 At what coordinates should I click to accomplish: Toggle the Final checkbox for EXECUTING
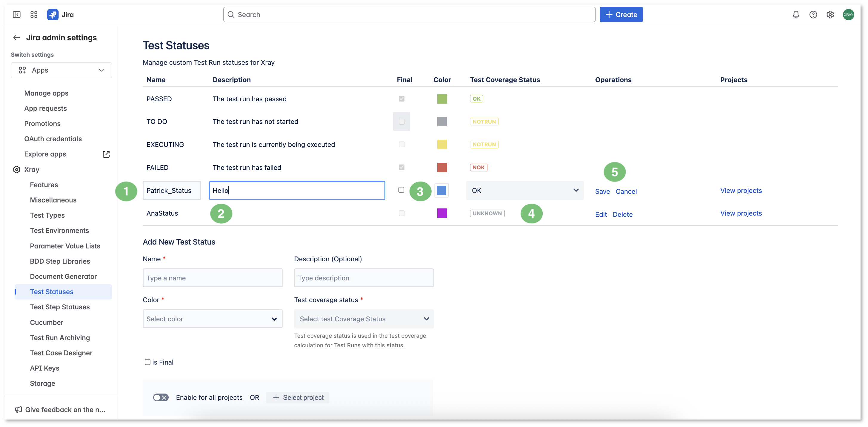point(401,144)
